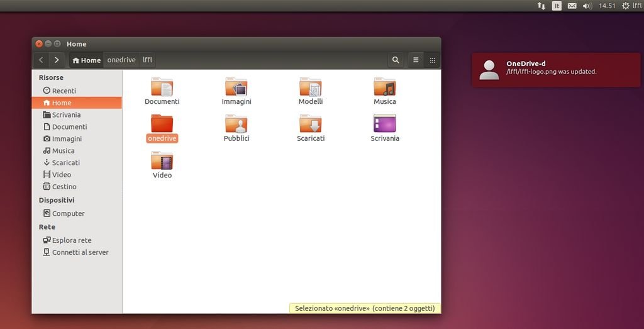The image size is (644, 329).
Task: Click the onedrive path bar button
Action: click(x=121, y=60)
